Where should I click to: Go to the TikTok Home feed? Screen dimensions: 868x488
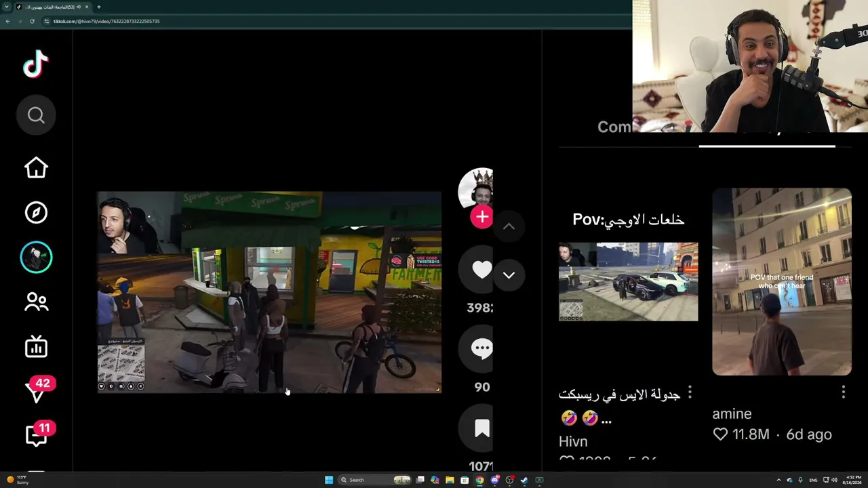click(x=36, y=167)
